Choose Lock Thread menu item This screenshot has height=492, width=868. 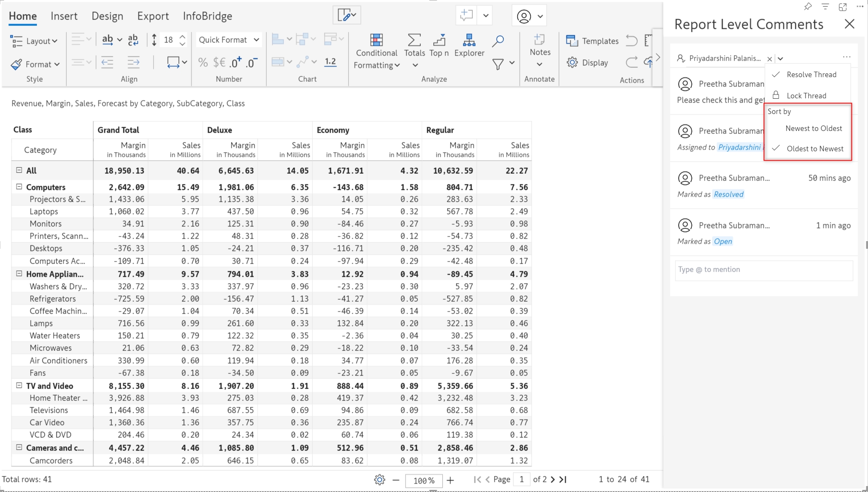click(806, 96)
